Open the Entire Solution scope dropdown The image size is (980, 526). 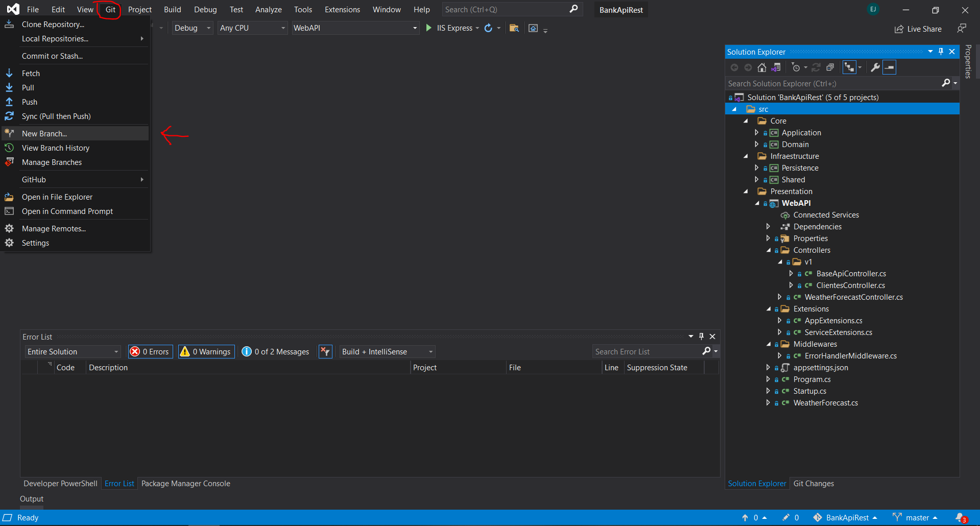73,352
